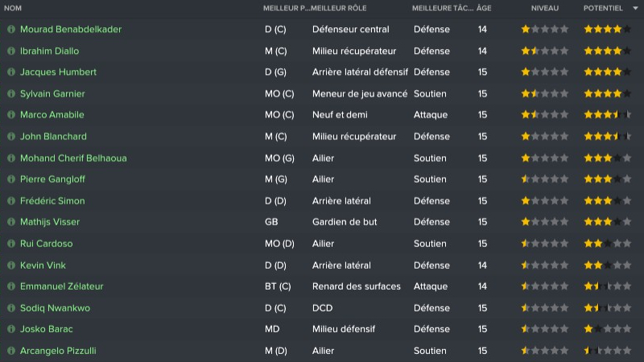
Task: Open John Blanchard player profile
Action: [x=53, y=137]
